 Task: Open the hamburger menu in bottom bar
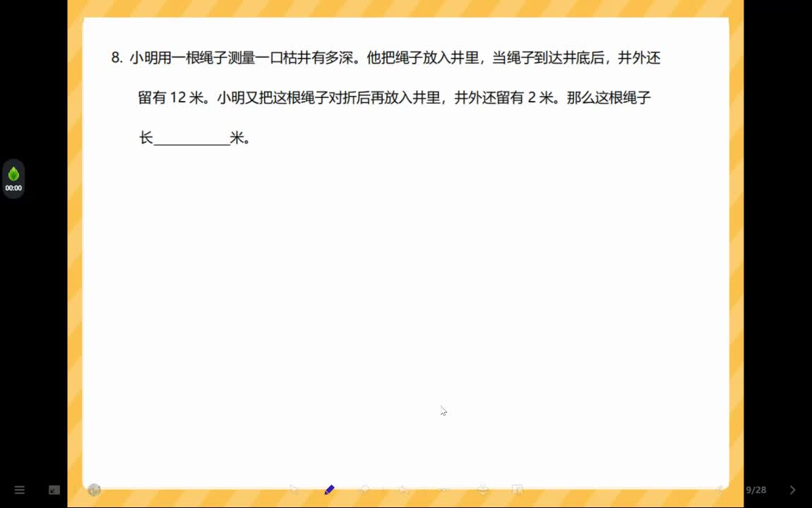[x=20, y=490]
